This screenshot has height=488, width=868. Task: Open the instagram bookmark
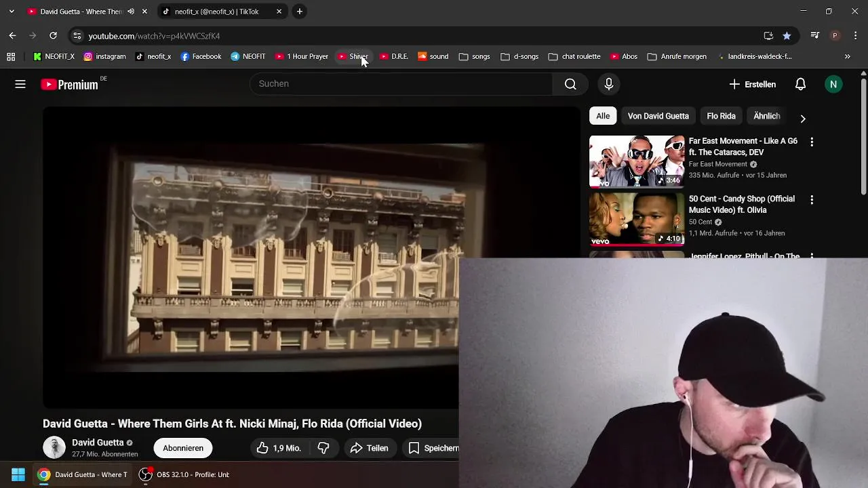(104, 57)
